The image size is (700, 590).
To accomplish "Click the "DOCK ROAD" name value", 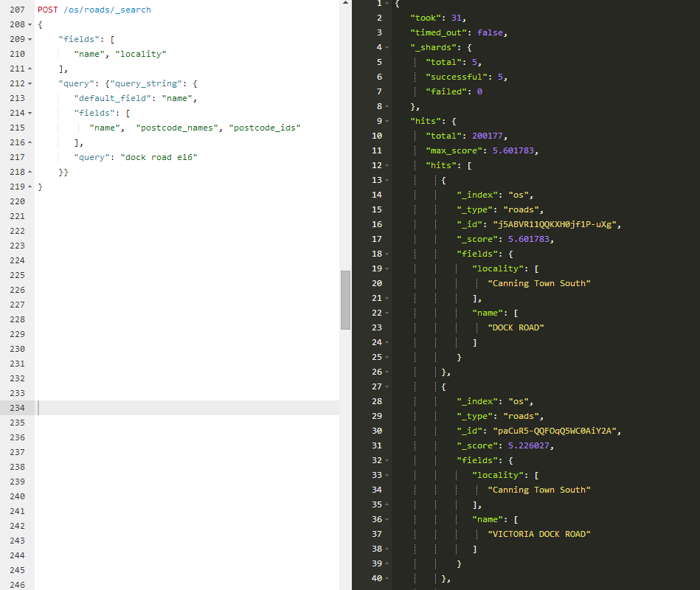I will (516, 327).
